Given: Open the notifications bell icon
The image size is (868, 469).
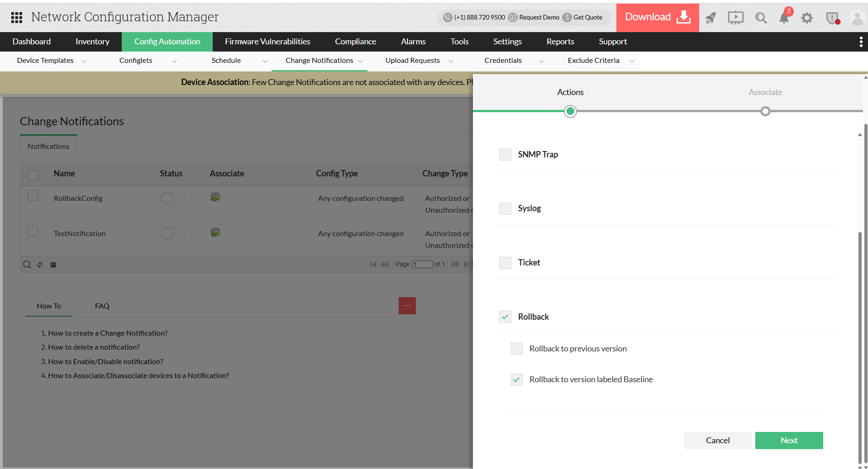Looking at the screenshot, I should [x=784, y=18].
